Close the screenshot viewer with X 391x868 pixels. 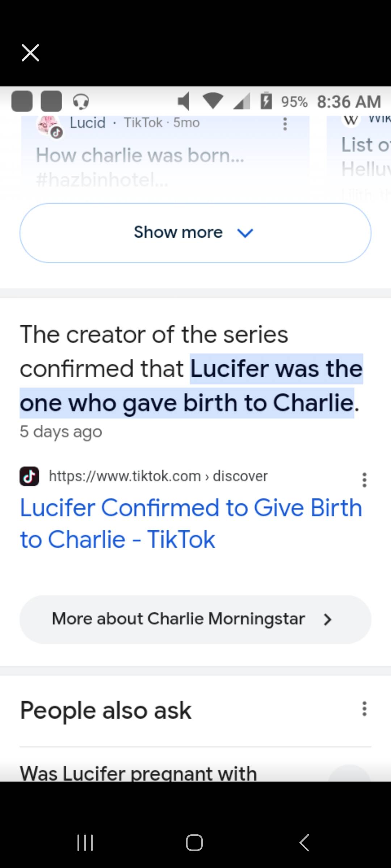click(x=30, y=53)
